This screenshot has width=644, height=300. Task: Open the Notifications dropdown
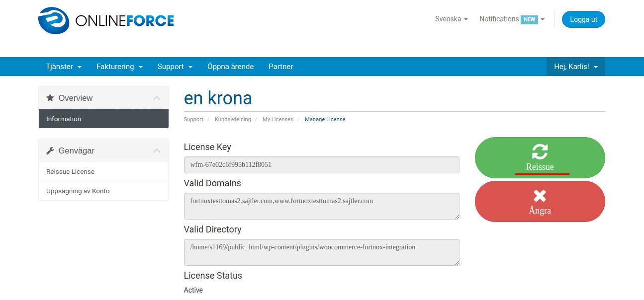pos(512,19)
